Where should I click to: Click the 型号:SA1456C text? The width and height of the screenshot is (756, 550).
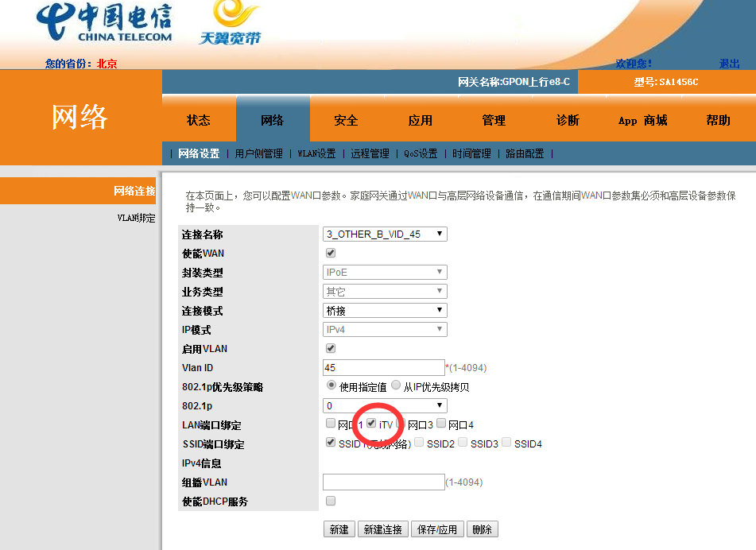[x=666, y=82]
